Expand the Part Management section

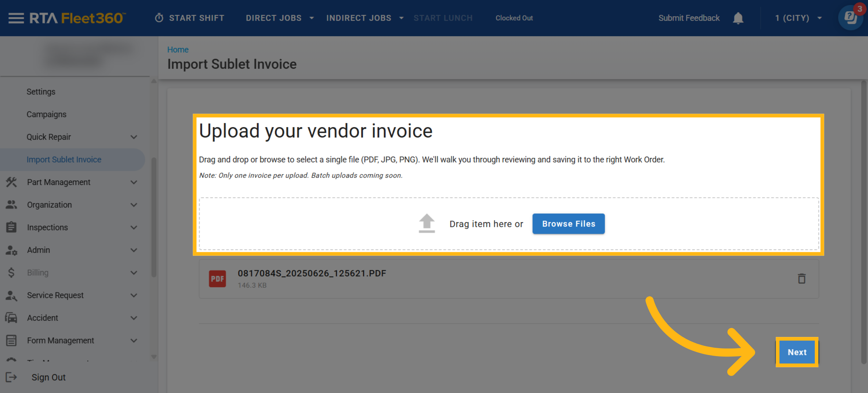pyautogui.click(x=133, y=182)
